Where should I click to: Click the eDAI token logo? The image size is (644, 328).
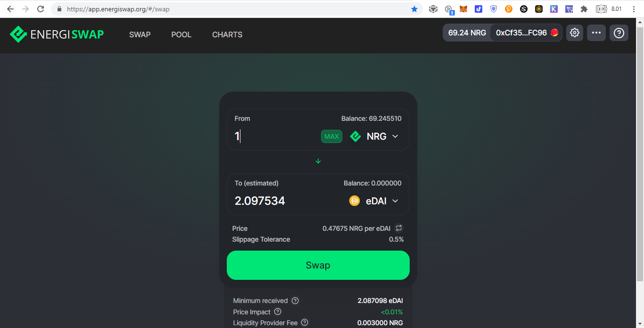point(355,201)
